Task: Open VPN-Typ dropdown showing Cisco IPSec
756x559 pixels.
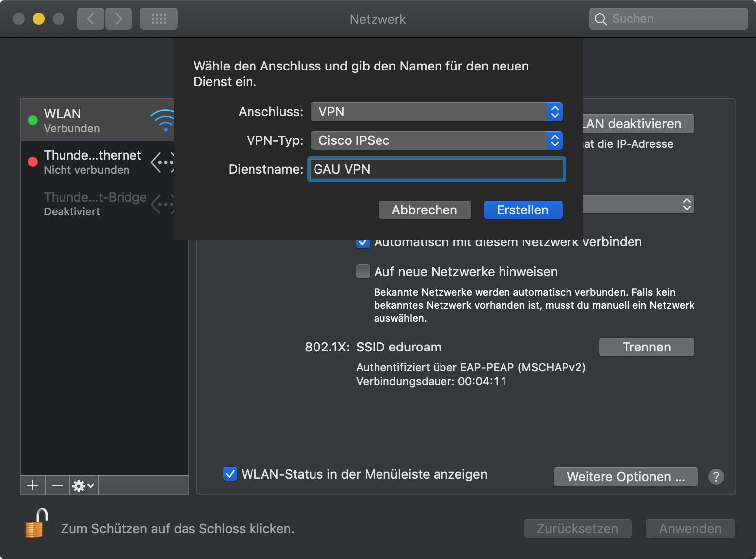Action: (x=437, y=140)
